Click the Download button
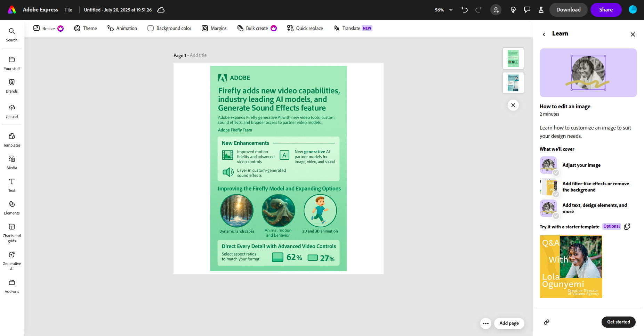The width and height of the screenshot is (644, 336). [569, 10]
